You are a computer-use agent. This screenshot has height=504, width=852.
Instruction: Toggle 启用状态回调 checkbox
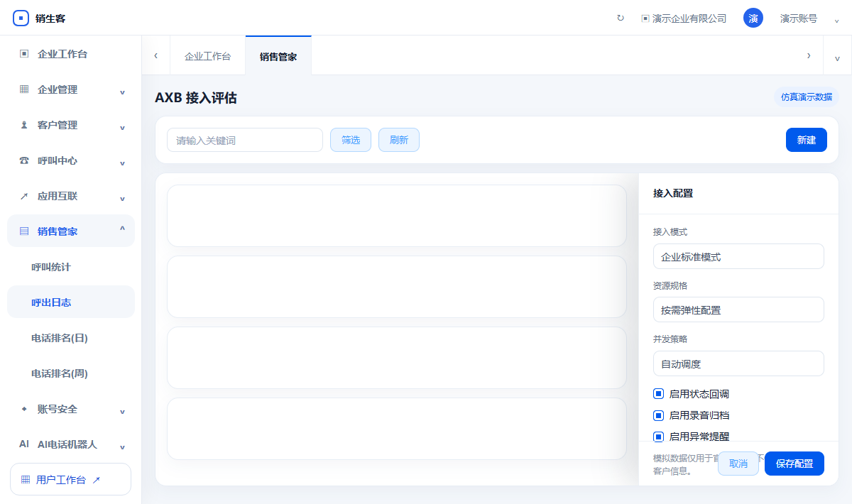[658, 393]
